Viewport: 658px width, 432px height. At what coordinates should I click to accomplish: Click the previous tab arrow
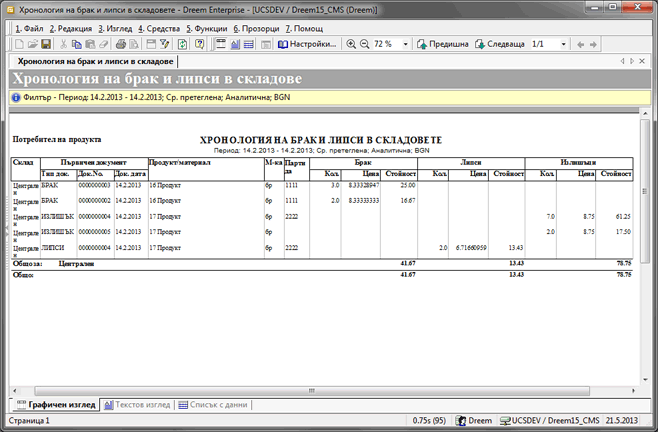click(x=622, y=61)
